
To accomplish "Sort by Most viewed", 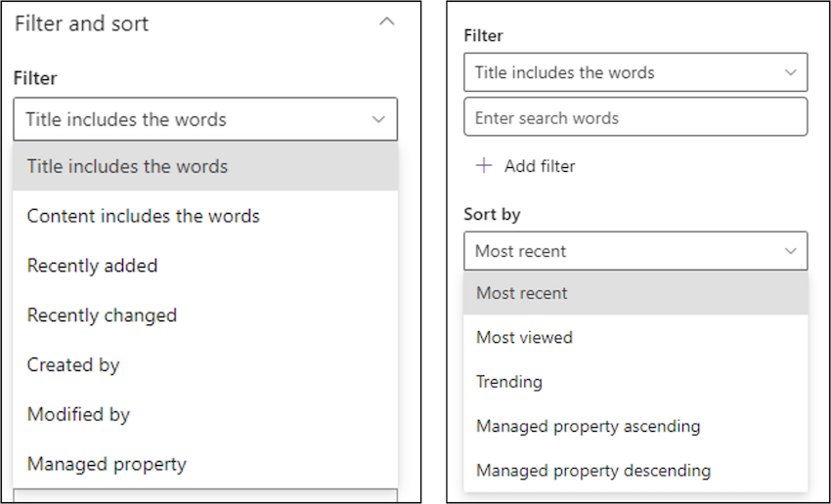I will [635, 337].
